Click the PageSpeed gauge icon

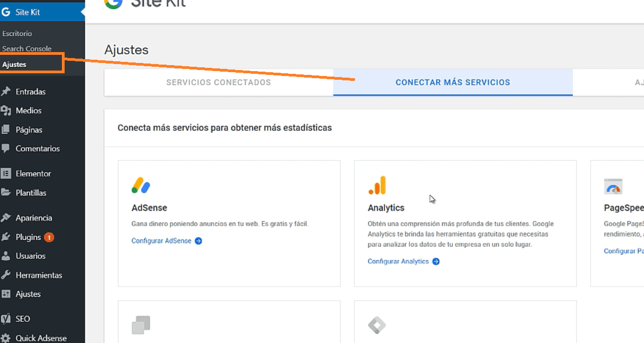[613, 186]
